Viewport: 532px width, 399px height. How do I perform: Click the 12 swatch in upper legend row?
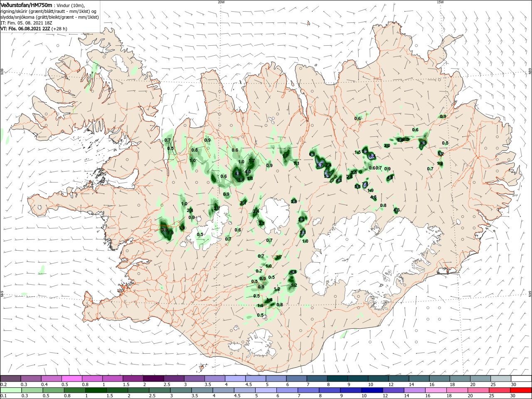(x=398, y=379)
